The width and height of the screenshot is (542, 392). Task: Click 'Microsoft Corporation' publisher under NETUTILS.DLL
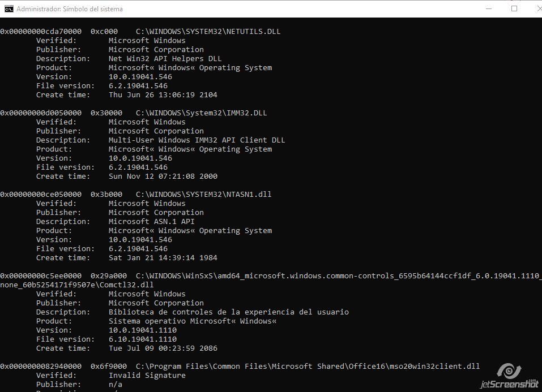tap(156, 50)
